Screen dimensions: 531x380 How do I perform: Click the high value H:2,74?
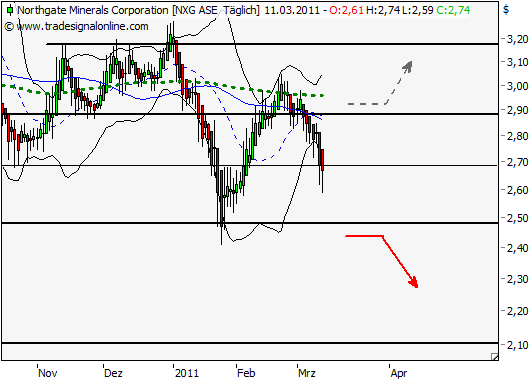pyautogui.click(x=383, y=10)
